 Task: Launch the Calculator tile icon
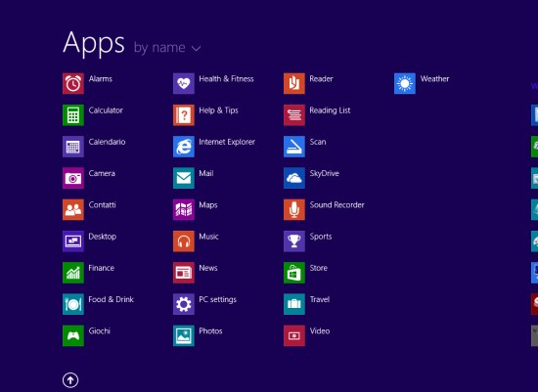pos(73,115)
